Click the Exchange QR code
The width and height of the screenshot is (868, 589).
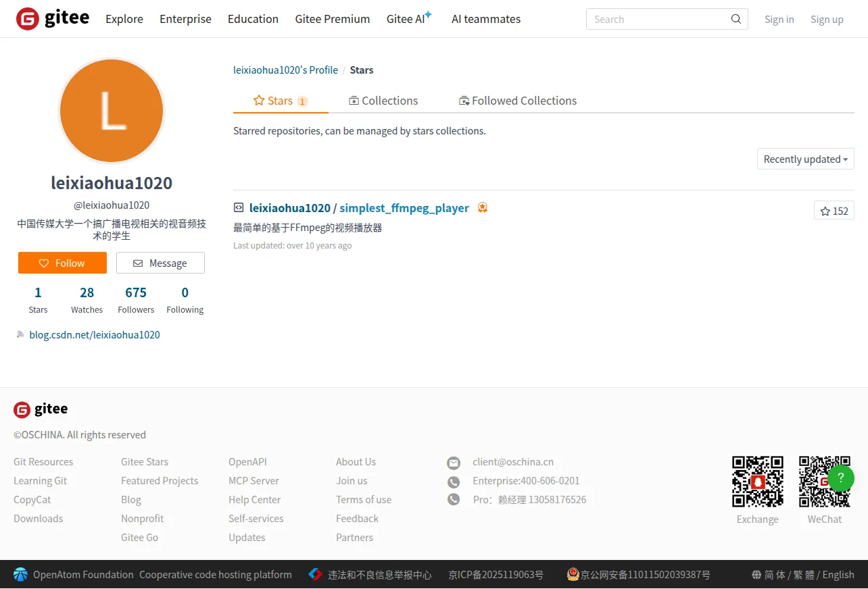[758, 482]
